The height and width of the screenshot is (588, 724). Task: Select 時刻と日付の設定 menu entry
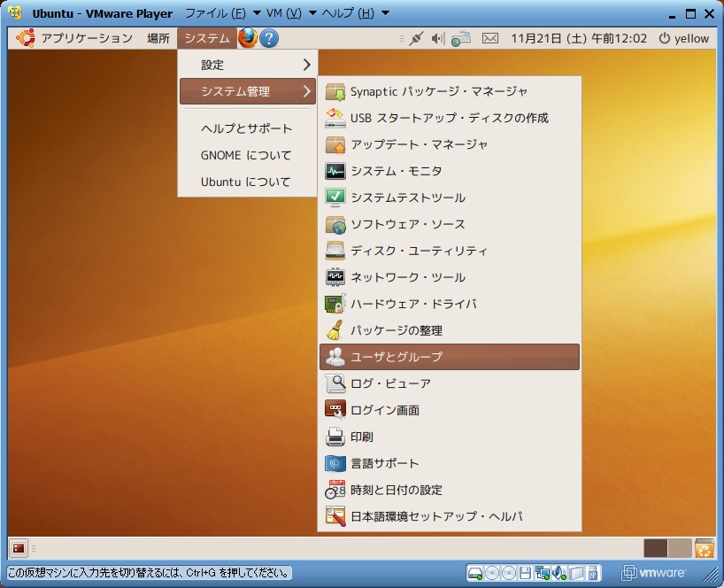[450, 490]
